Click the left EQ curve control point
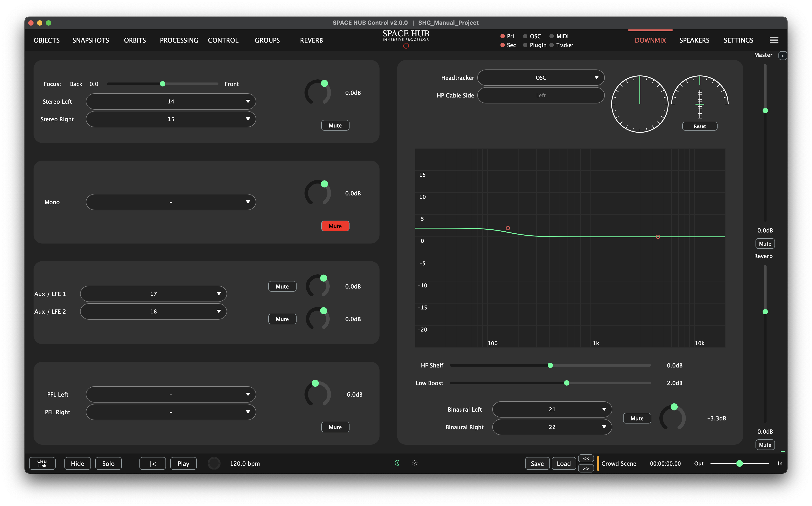 click(x=508, y=228)
